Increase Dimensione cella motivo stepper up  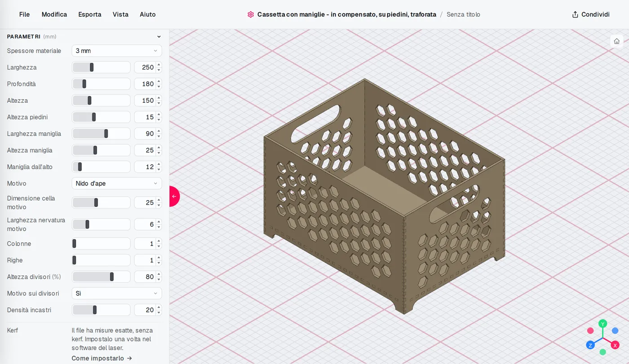click(x=159, y=200)
